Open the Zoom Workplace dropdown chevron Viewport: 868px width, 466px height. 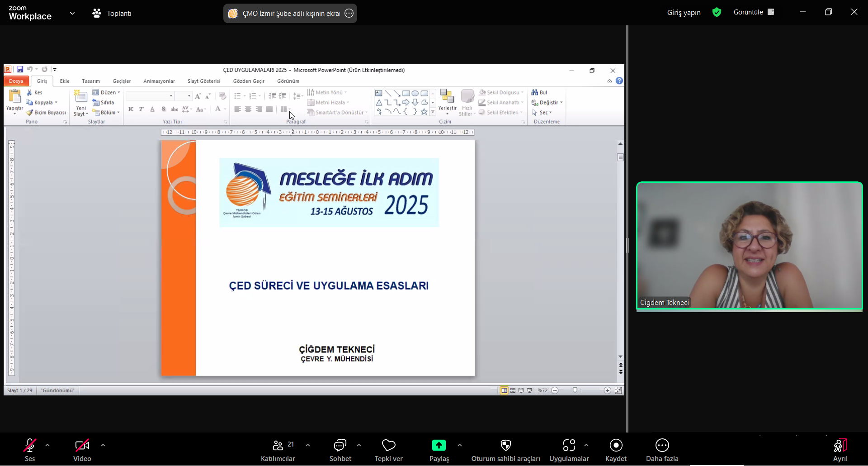click(72, 13)
